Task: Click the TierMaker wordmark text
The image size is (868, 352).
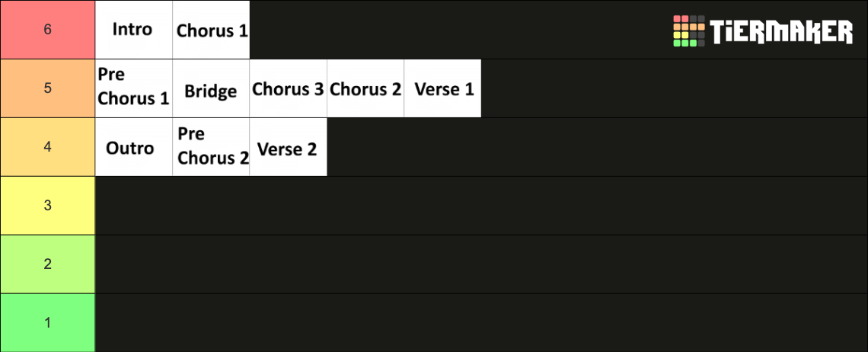Action: pyautogui.click(x=781, y=31)
